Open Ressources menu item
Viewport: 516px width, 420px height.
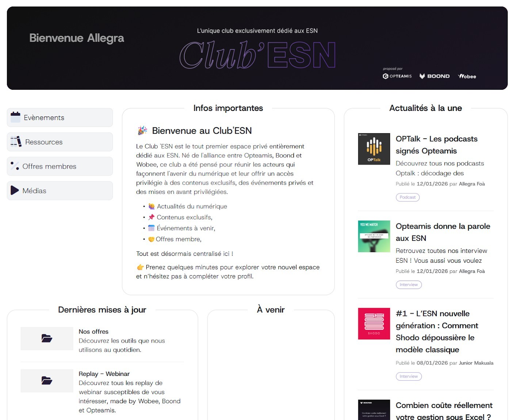pos(60,142)
